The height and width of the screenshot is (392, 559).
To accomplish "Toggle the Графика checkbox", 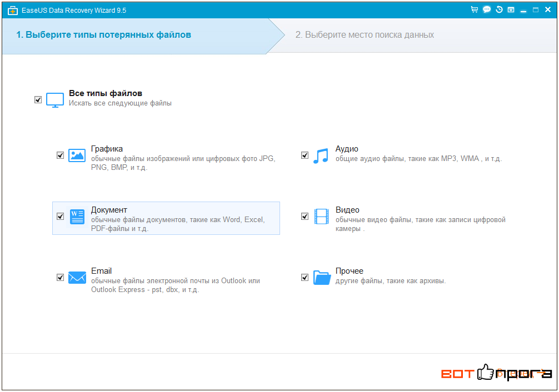I will pos(60,155).
